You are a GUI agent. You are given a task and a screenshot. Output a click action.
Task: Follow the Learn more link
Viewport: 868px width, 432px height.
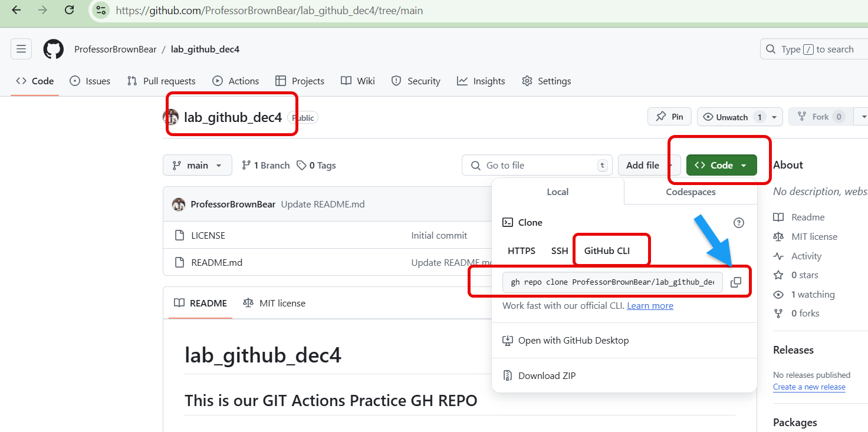[x=650, y=306]
